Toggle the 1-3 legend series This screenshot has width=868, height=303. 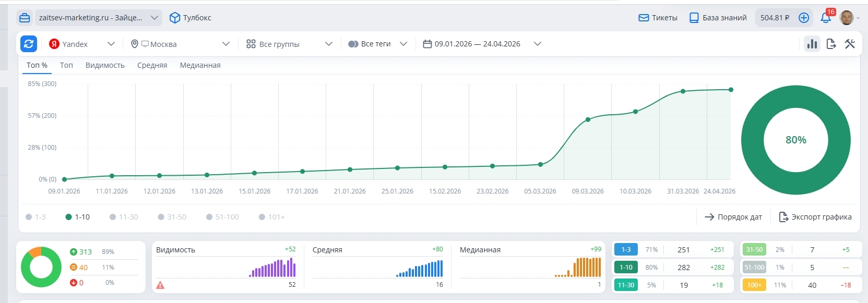(x=35, y=217)
